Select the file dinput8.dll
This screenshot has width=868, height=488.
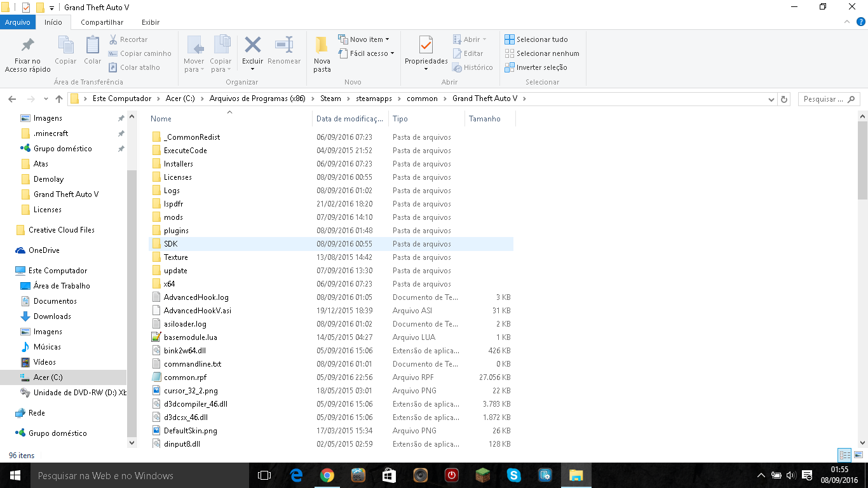point(182,444)
